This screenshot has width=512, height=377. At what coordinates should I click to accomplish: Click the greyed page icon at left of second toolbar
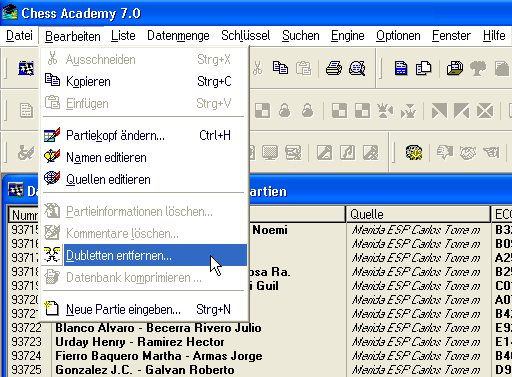click(x=26, y=111)
